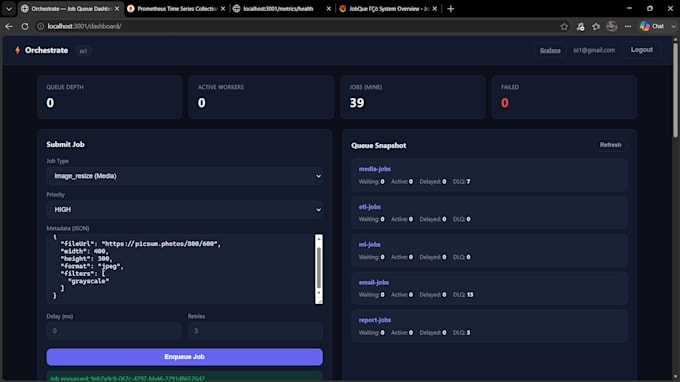Click the ss1@gmail.com account text
The width and height of the screenshot is (680, 382).
(594, 50)
